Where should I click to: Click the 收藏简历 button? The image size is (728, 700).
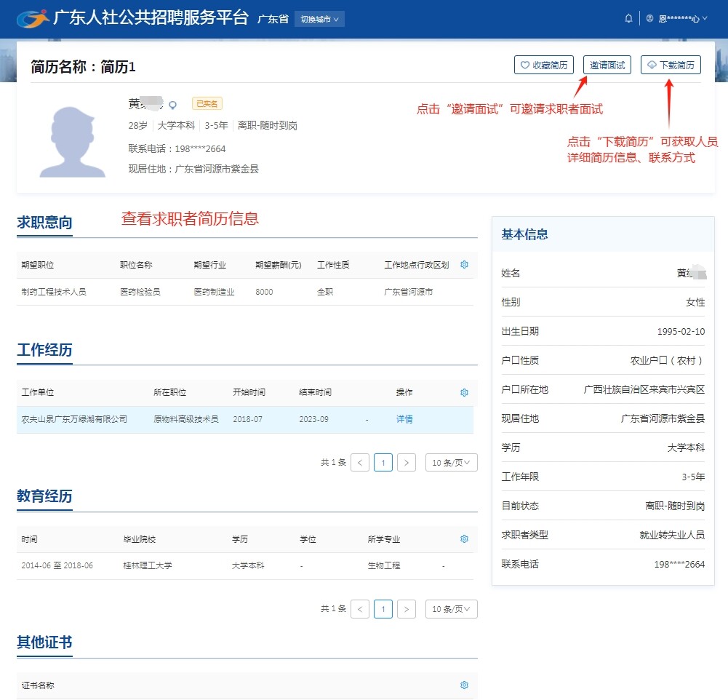point(543,65)
